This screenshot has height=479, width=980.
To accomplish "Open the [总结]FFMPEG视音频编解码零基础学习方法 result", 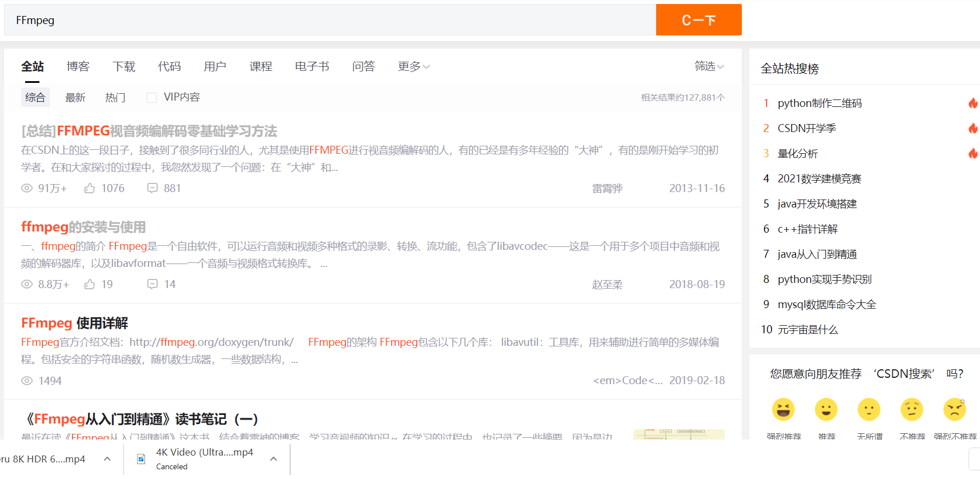I will coord(149,131).
